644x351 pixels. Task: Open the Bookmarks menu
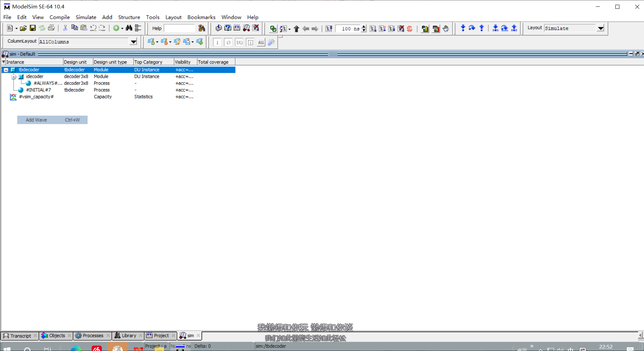click(201, 17)
